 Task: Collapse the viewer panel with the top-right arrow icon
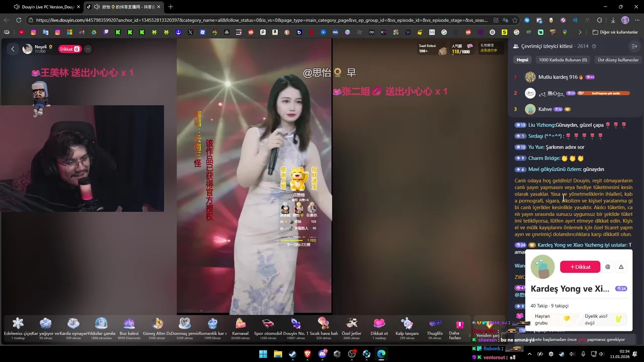(x=634, y=46)
